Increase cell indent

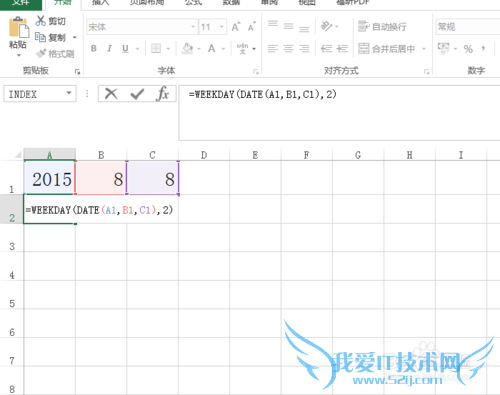coord(342,49)
